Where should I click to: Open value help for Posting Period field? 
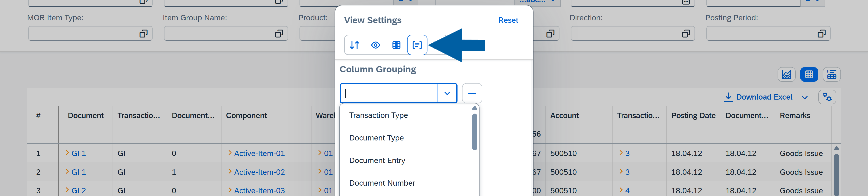(x=821, y=33)
